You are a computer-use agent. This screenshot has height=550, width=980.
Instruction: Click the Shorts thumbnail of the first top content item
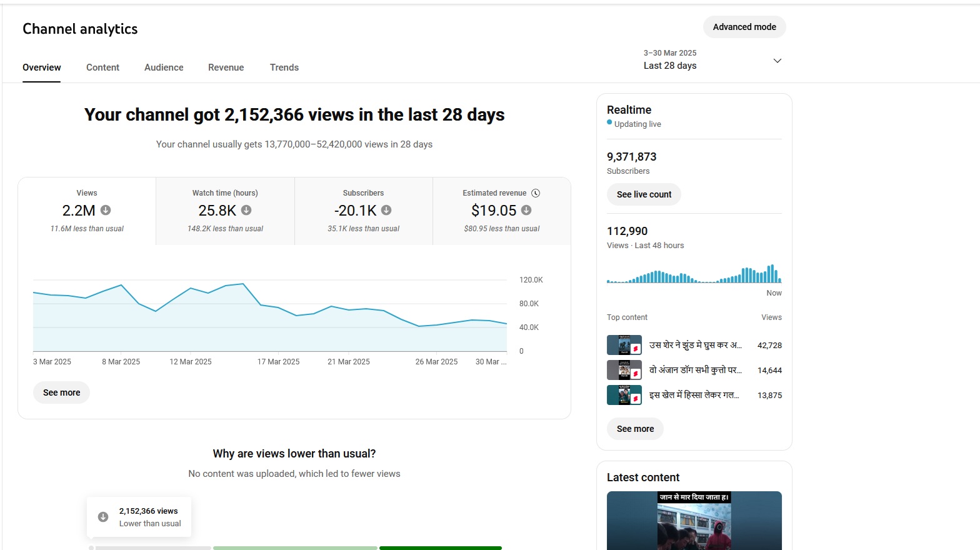(x=624, y=345)
